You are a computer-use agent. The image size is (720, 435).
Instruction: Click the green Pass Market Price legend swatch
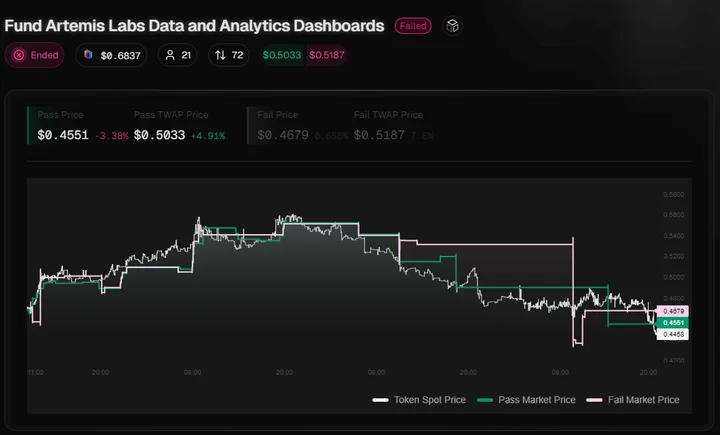485,400
